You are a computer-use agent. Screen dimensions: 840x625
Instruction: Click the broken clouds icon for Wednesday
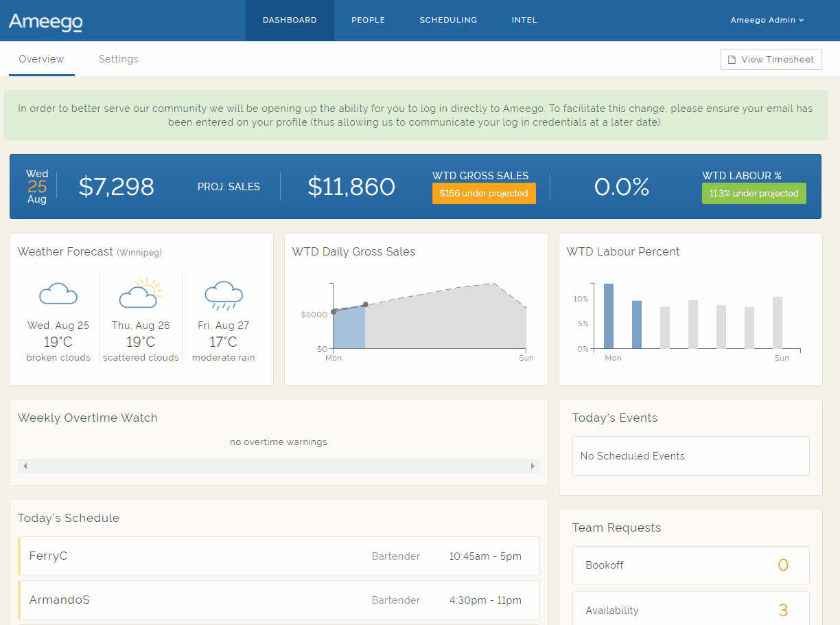[58, 293]
